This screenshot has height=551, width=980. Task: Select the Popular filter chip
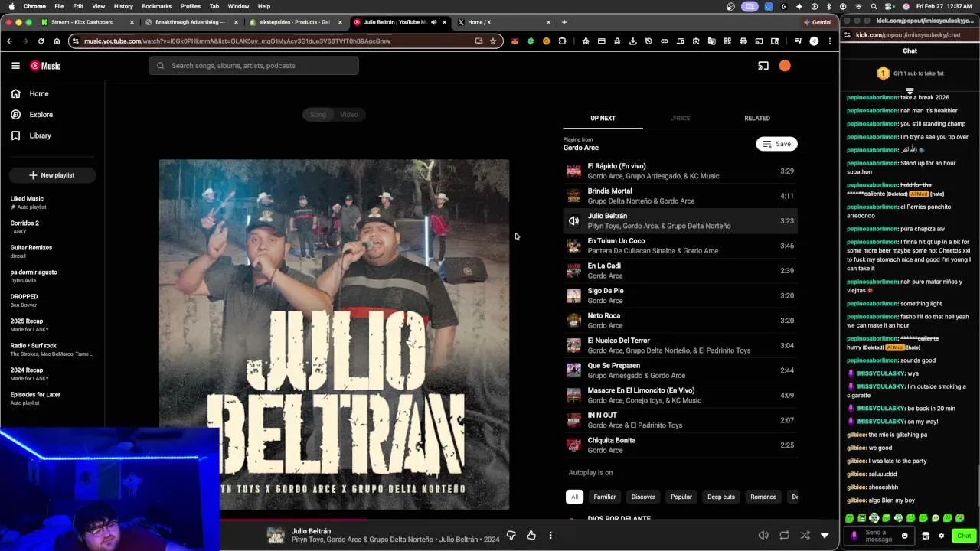pyautogui.click(x=681, y=497)
